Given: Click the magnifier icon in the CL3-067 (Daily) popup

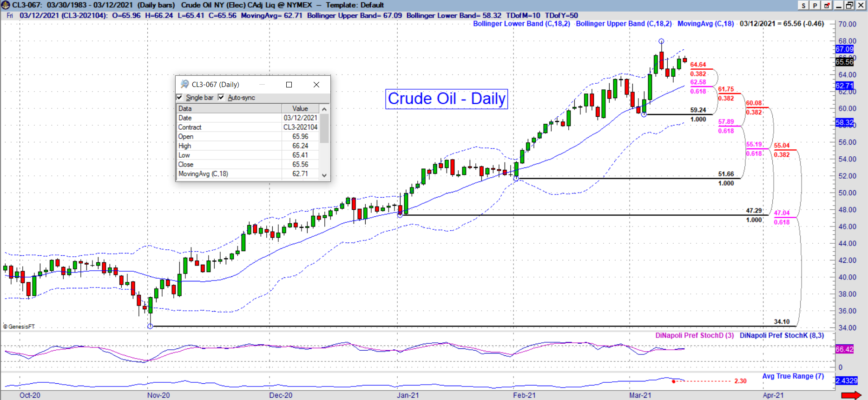Looking at the screenshot, I should pyautogui.click(x=184, y=84).
